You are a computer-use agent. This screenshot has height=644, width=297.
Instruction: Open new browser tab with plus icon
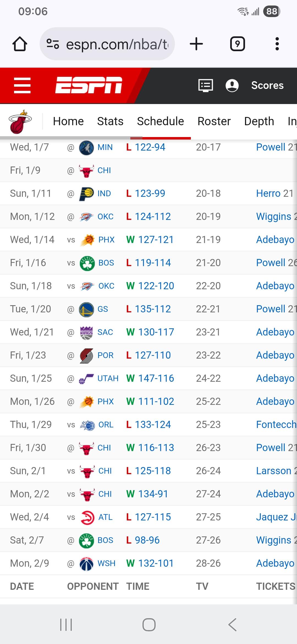[196, 44]
